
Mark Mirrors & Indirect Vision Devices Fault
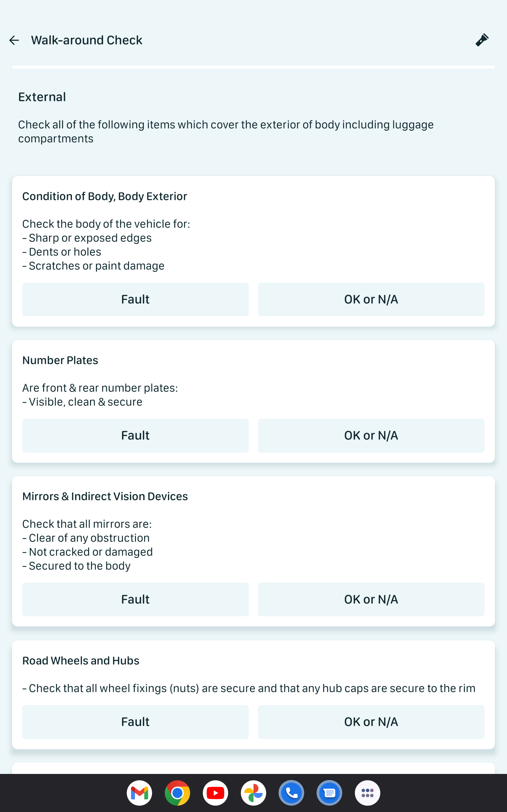136,599
